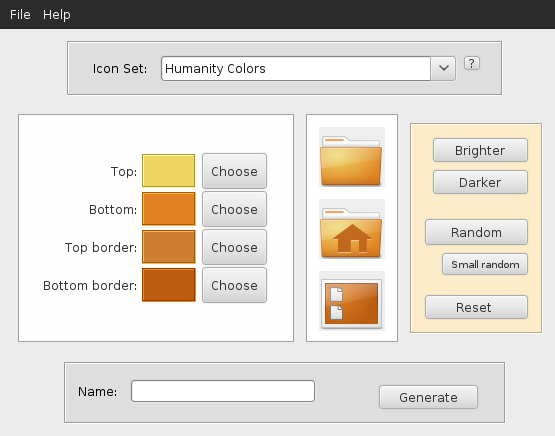The height and width of the screenshot is (436, 555).
Task: Expand the Icon Set dropdown arrow
Action: tap(444, 68)
